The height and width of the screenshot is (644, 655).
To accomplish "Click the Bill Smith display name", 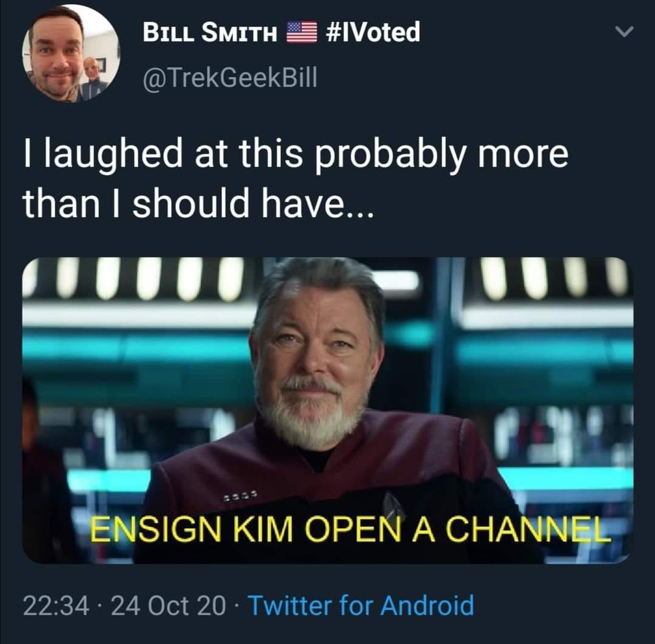I will 210,33.
